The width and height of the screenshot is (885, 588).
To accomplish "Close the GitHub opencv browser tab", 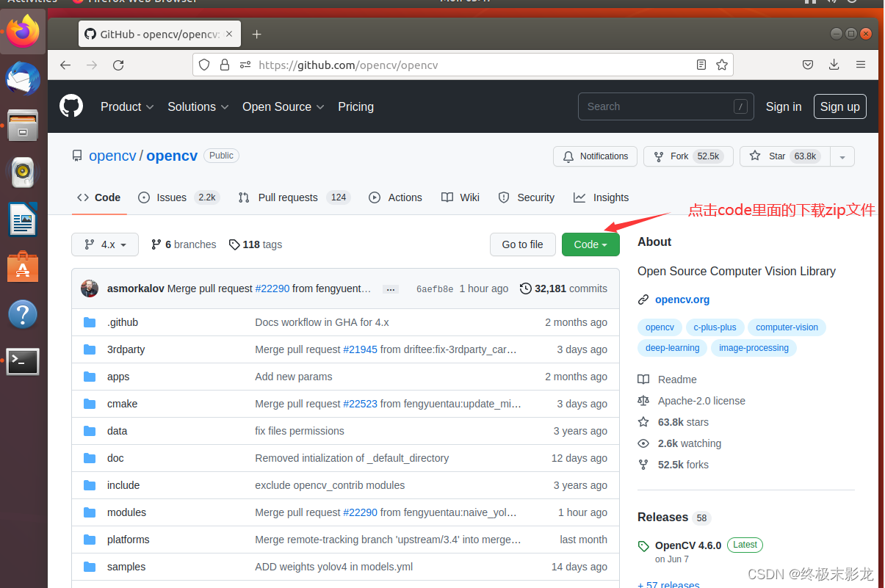I will pyautogui.click(x=230, y=34).
